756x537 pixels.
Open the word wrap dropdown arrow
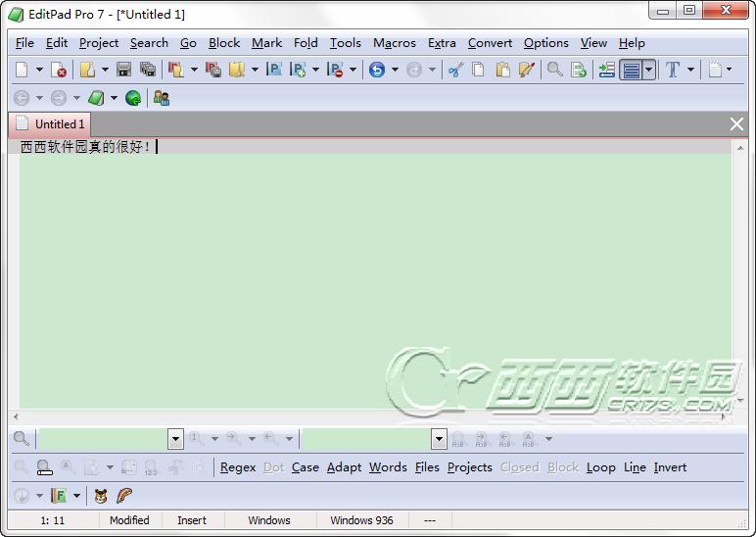649,70
